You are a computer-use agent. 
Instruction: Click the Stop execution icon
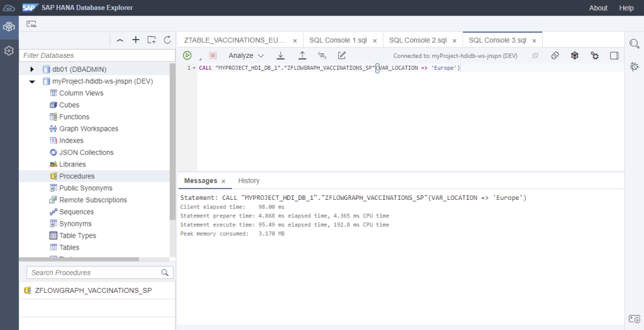click(x=213, y=55)
